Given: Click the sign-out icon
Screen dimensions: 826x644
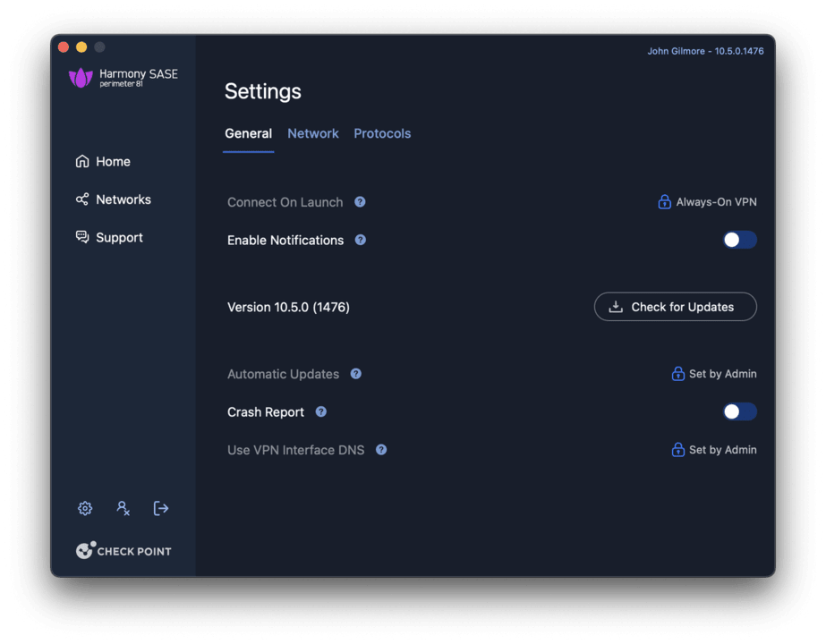Looking at the screenshot, I should point(161,508).
